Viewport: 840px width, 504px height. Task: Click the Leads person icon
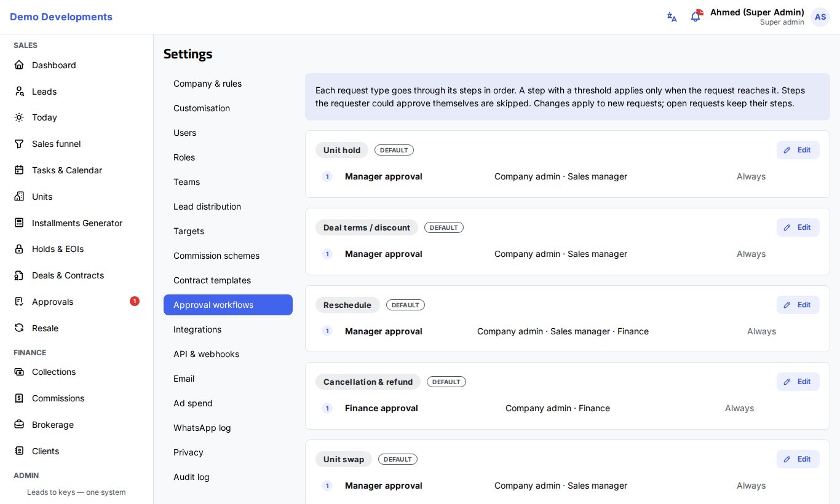pos(19,92)
